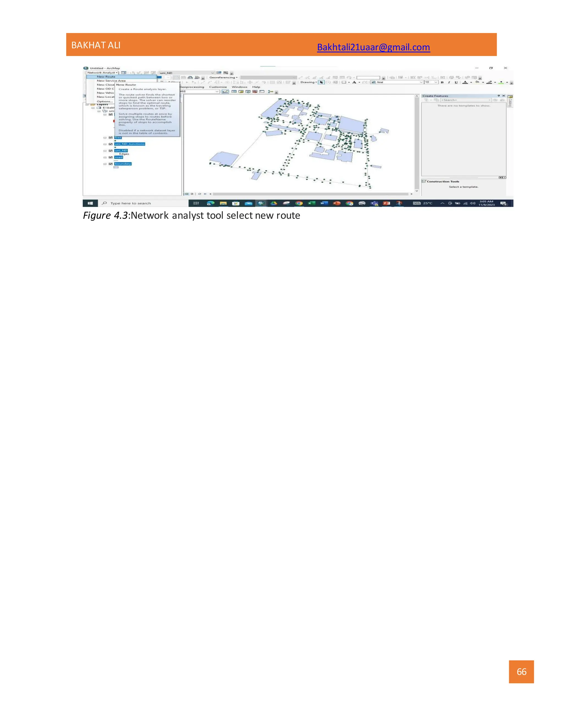Select the Network Identify tool icon
The height and width of the screenshot is (728, 563).
point(219,73)
